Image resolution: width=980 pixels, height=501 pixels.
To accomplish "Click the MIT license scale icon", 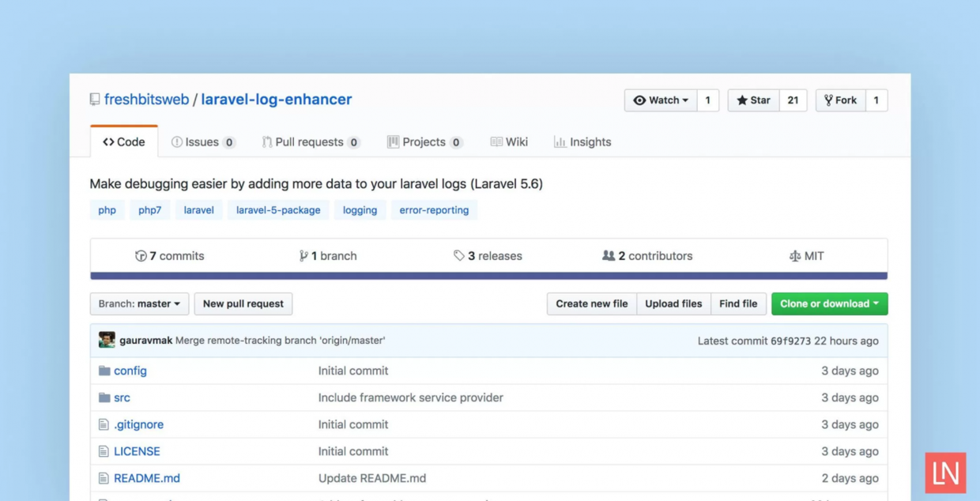I will pyautogui.click(x=795, y=256).
